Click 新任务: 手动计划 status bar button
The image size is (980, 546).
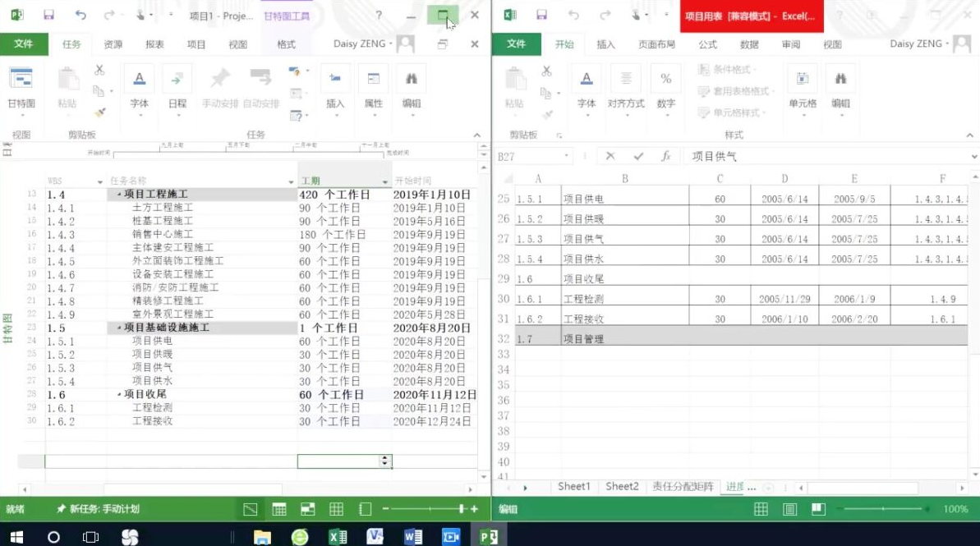[98, 509]
